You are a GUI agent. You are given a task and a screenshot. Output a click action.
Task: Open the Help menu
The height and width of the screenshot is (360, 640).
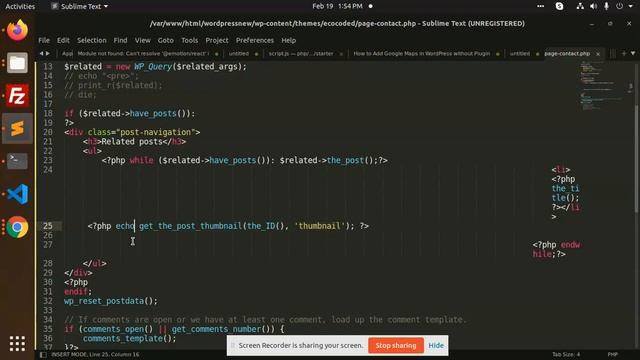[288, 40]
